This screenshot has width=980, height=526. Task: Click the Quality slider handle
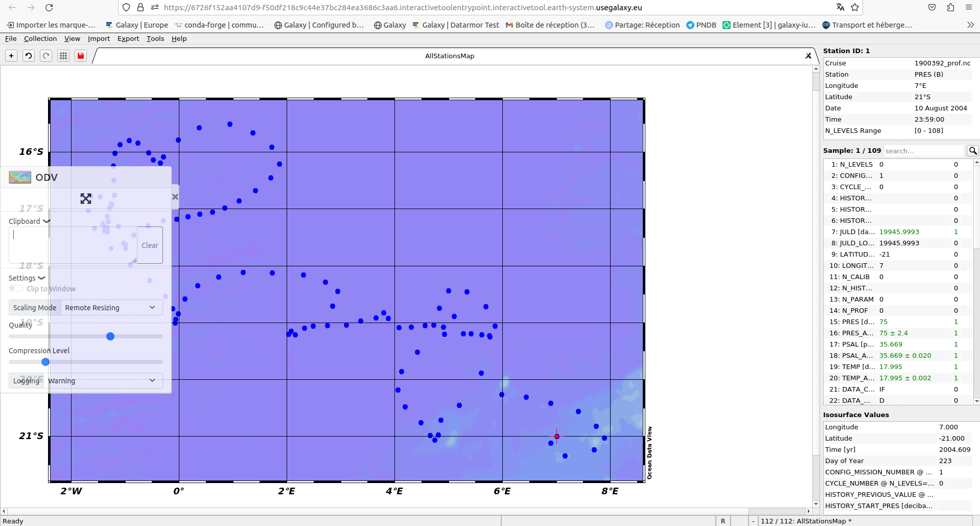tap(110, 336)
